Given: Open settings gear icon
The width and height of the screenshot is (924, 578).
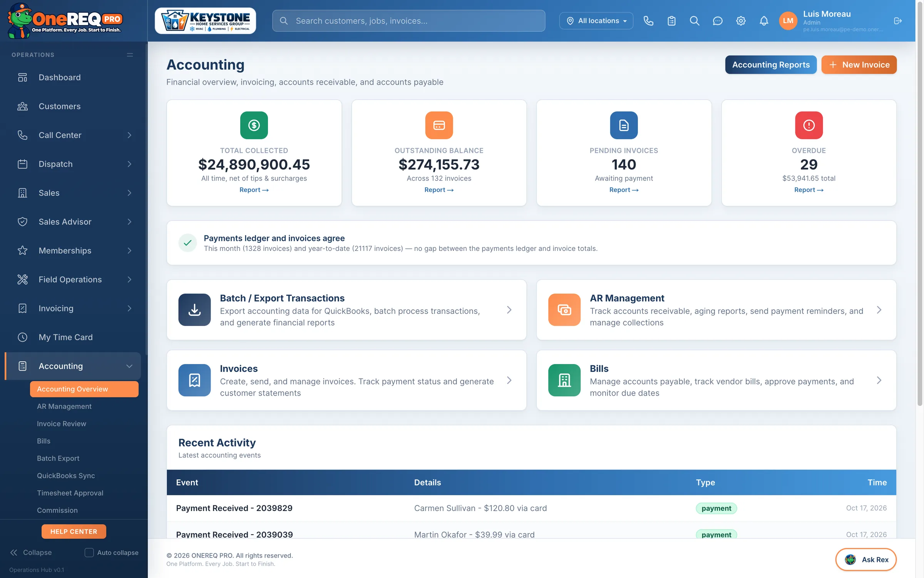Looking at the screenshot, I should pyautogui.click(x=741, y=21).
